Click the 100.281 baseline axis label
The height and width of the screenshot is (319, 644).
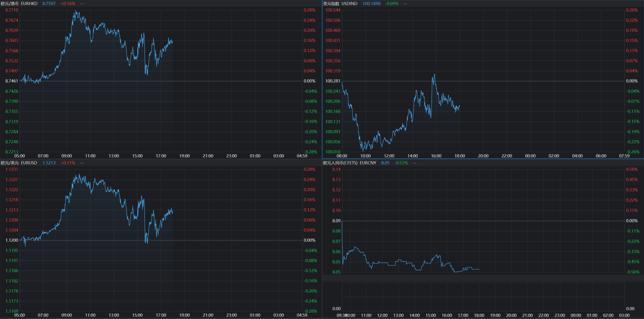coord(333,81)
